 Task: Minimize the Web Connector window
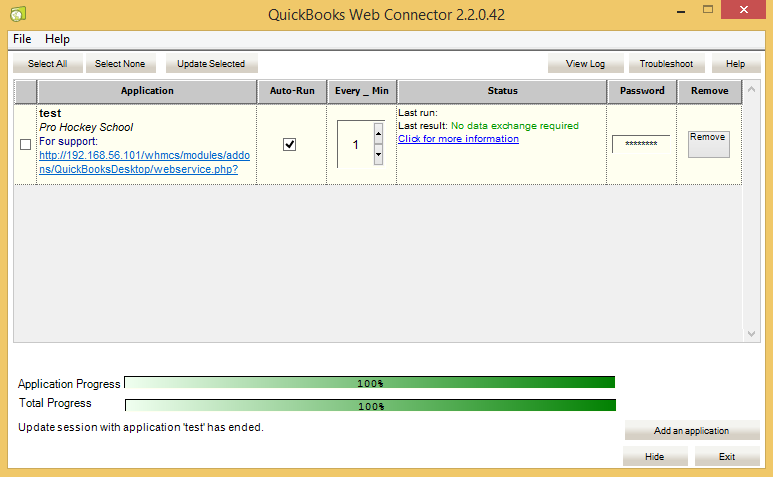tap(681, 11)
